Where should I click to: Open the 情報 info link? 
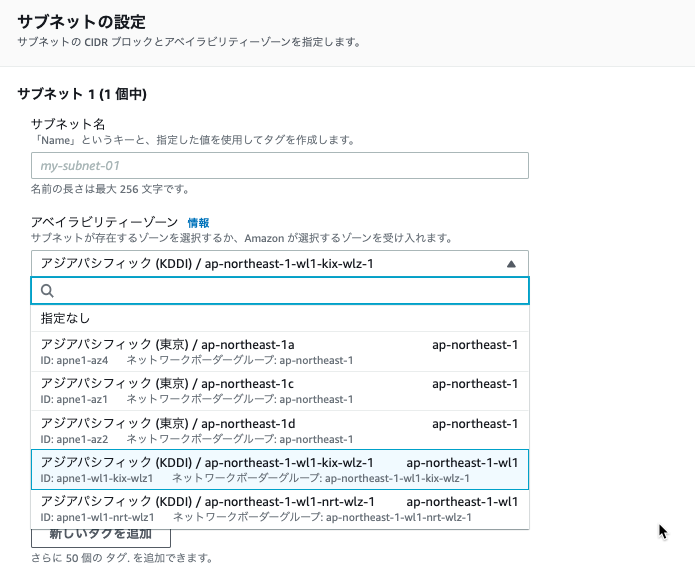tap(198, 222)
